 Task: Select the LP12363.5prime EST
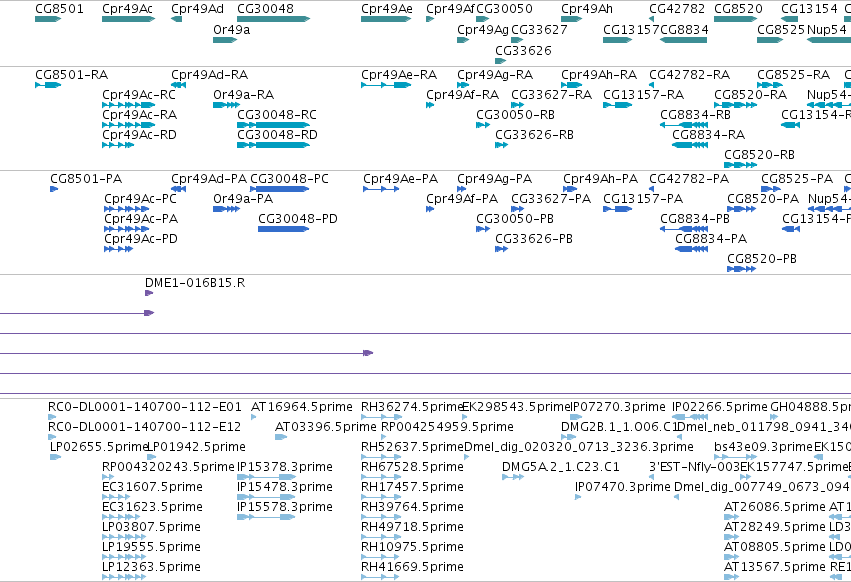pos(124,577)
